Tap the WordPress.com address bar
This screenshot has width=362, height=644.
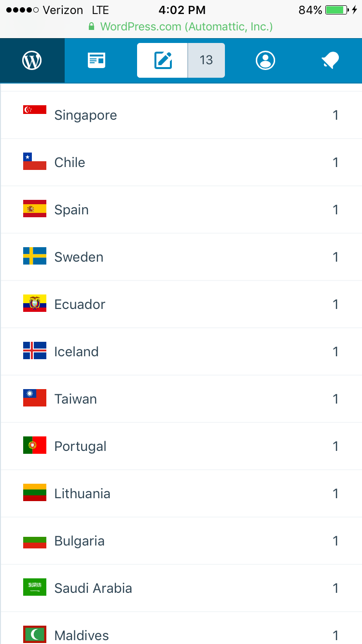click(181, 27)
